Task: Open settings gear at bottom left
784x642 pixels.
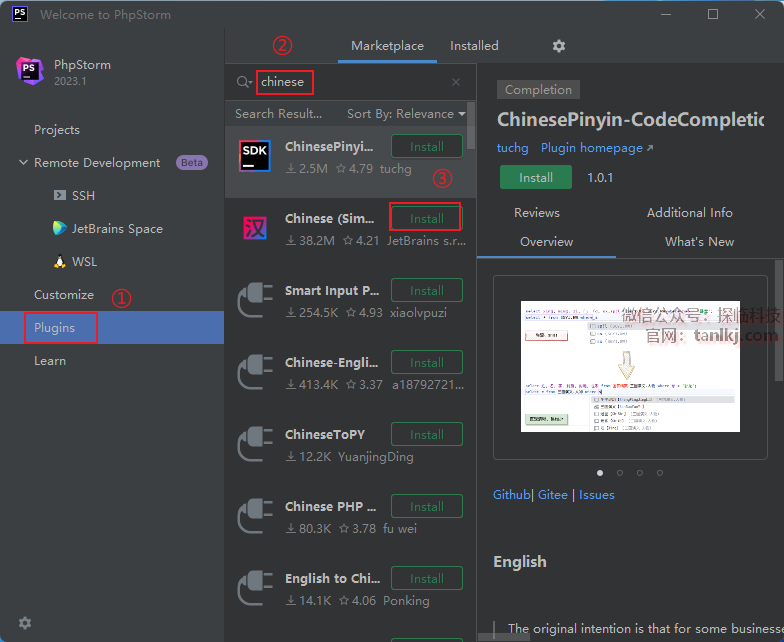Action: click(25, 622)
